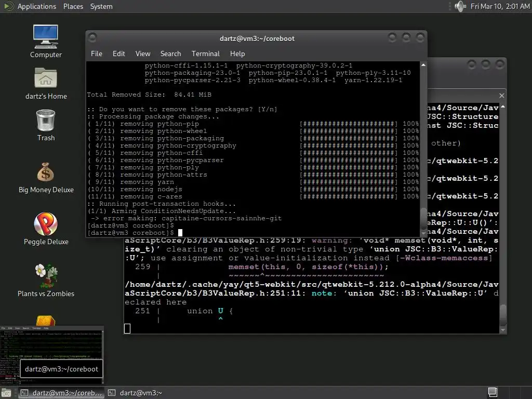This screenshot has height=399, width=532.
Task: Switch to dartz@vm3:~ taskbar button
Action: 136,393
